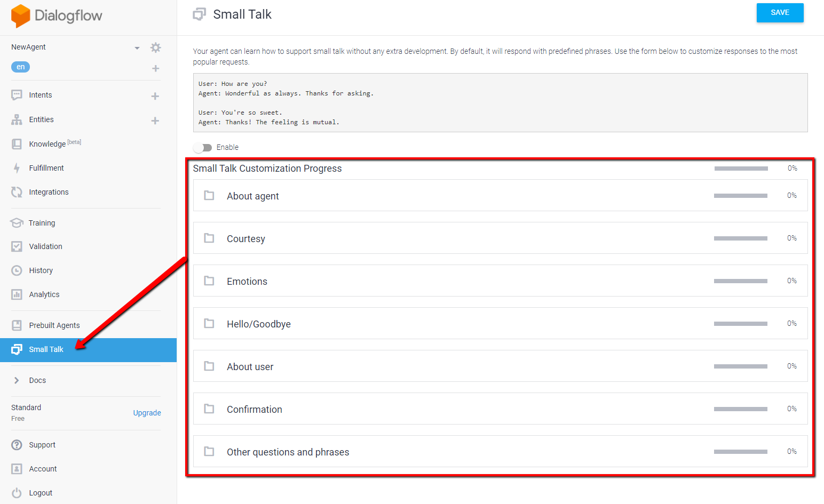Viewport: 824px width, 504px height.
Task: Open the NewAgent dropdown arrow
Action: [x=137, y=48]
